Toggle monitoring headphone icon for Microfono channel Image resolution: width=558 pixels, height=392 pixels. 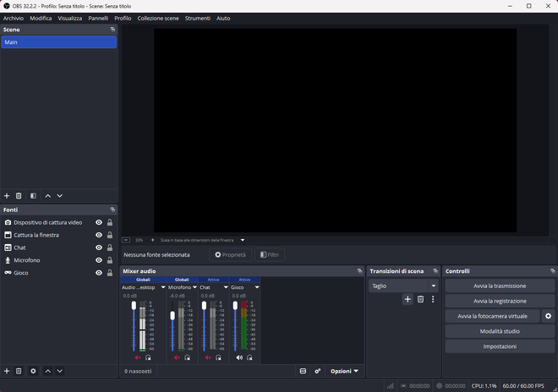point(187,357)
